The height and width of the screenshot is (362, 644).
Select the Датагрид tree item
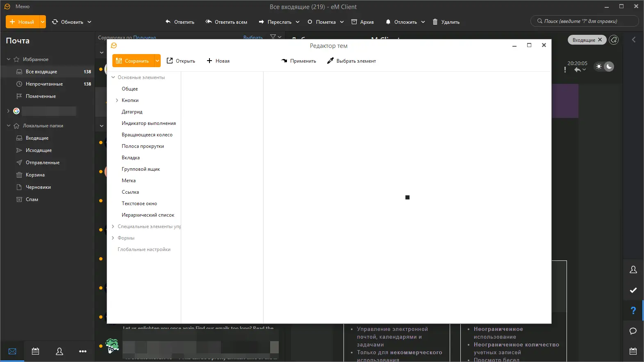tap(132, 112)
